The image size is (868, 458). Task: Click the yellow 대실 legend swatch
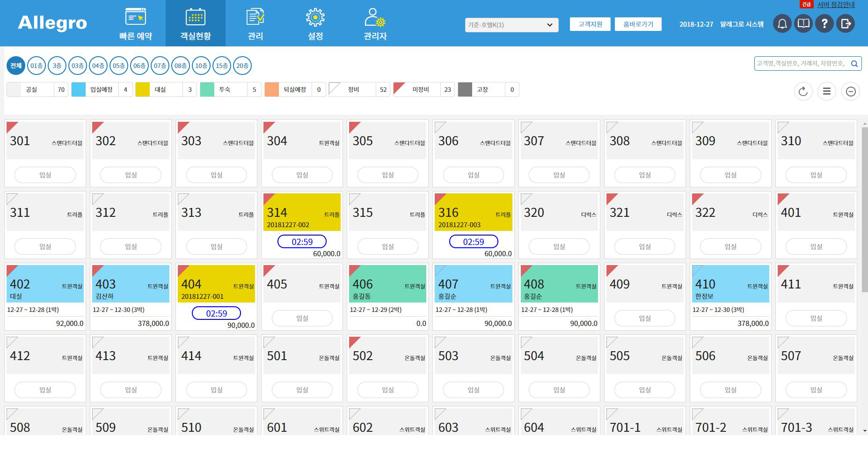143,89
